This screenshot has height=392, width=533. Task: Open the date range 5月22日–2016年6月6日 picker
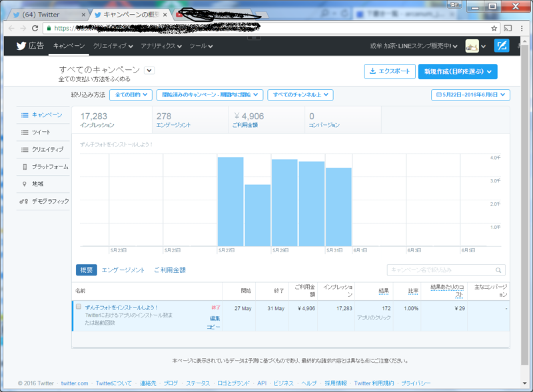[470, 95]
